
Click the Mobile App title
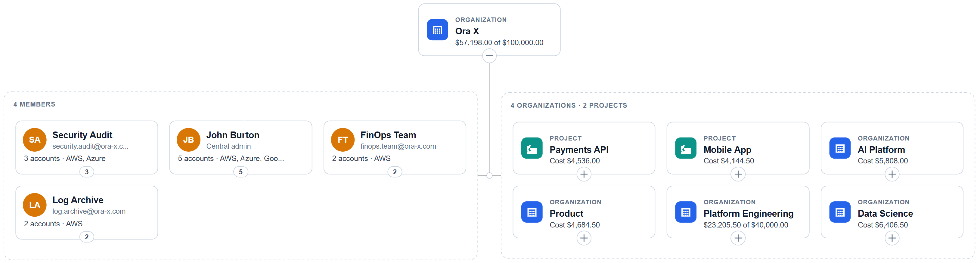pos(727,150)
